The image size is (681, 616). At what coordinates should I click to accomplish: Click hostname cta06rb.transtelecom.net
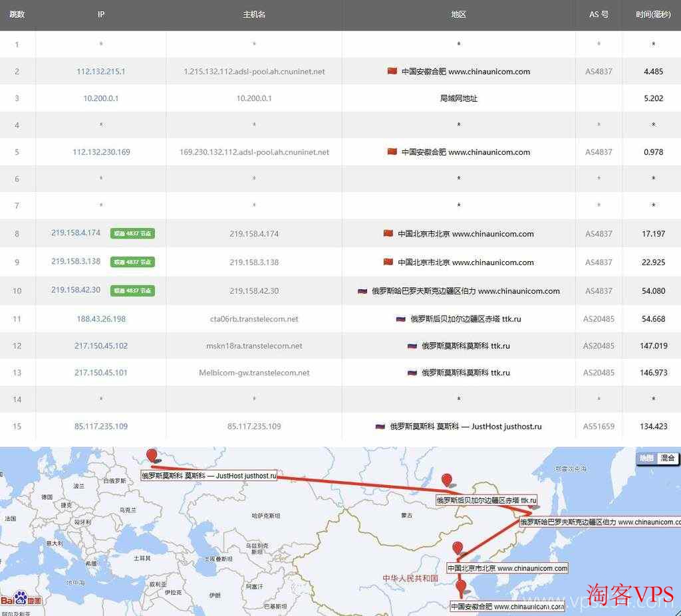[x=254, y=319]
